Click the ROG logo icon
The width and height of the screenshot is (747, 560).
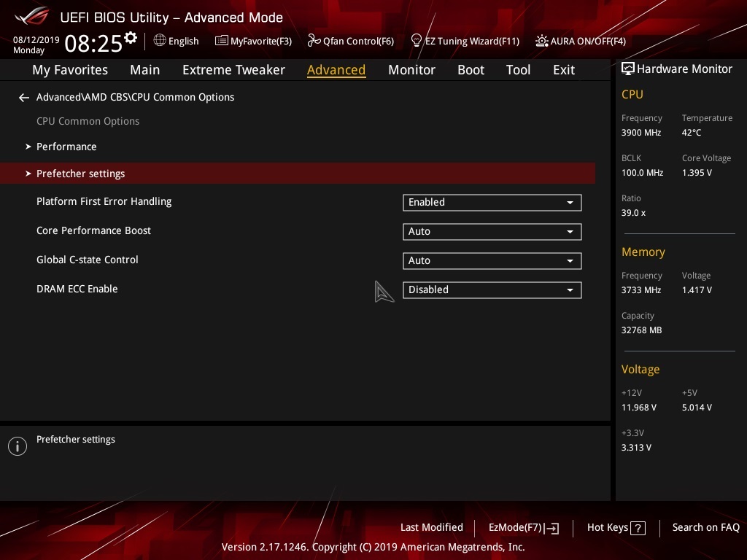coord(31,16)
